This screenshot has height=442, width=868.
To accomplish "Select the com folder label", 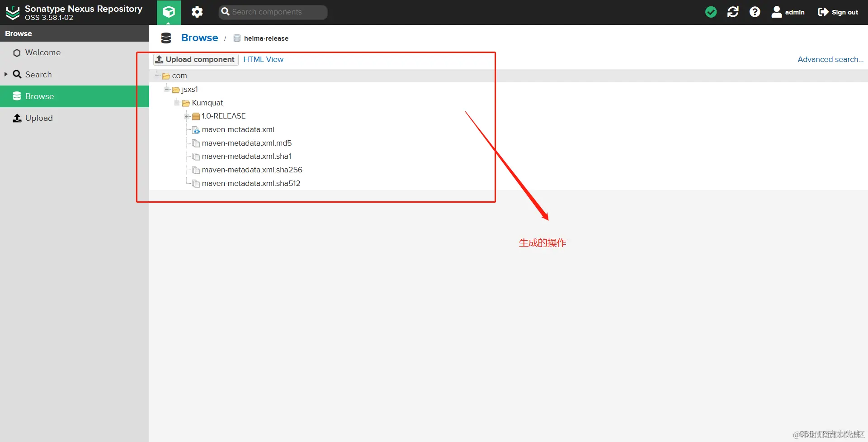I will coord(179,76).
